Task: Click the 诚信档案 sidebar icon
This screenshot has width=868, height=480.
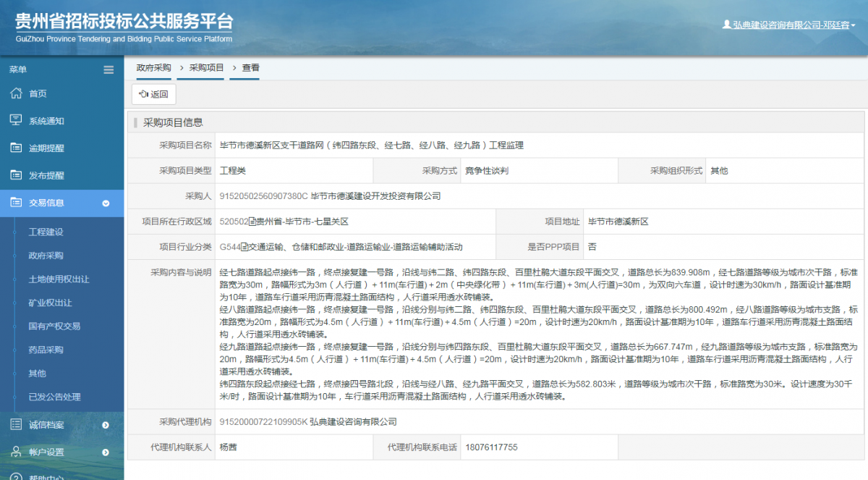Action: pyautogui.click(x=16, y=425)
